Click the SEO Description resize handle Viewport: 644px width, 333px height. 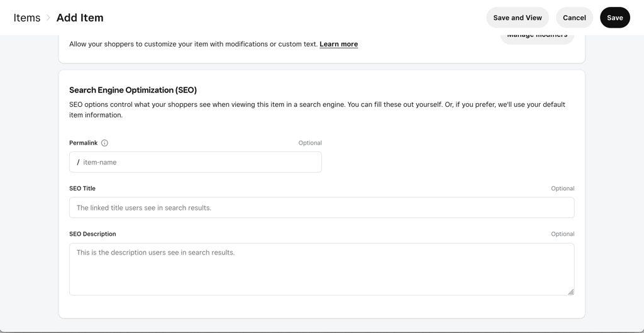pos(570,292)
